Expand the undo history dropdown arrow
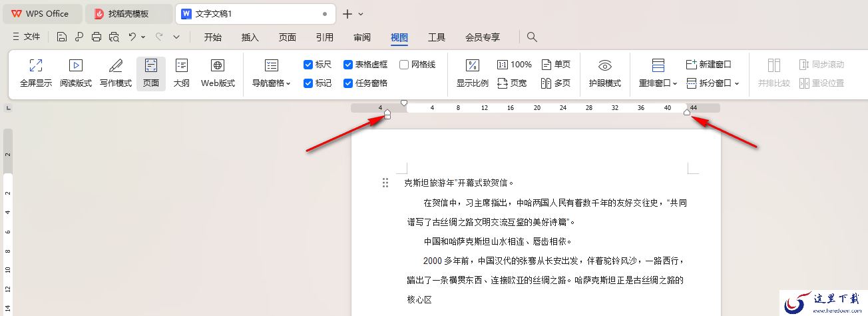The width and height of the screenshot is (868, 316). [x=143, y=37]
